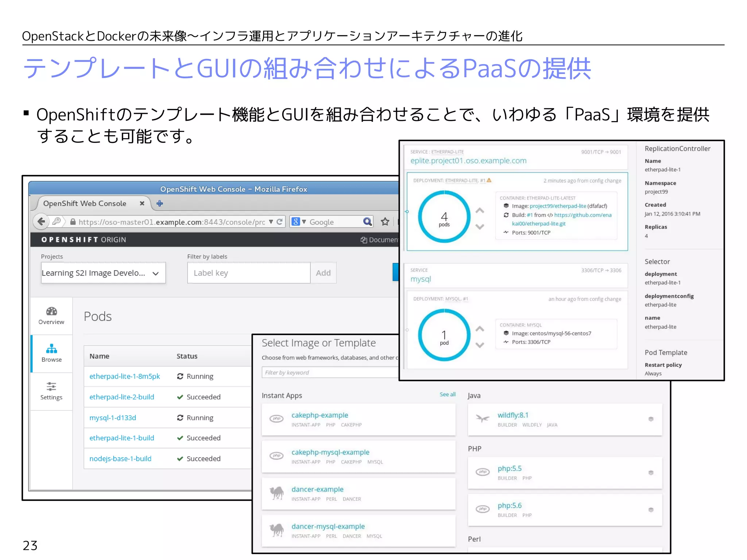Open the Settings sidebar item
747x560 pixels.
(51, 391)
